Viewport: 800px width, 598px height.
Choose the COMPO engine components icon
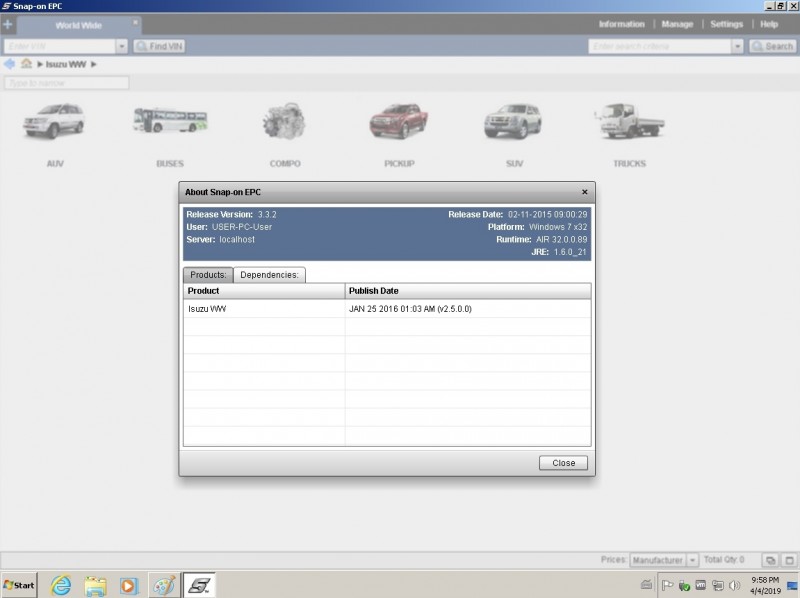click(284, 123)
